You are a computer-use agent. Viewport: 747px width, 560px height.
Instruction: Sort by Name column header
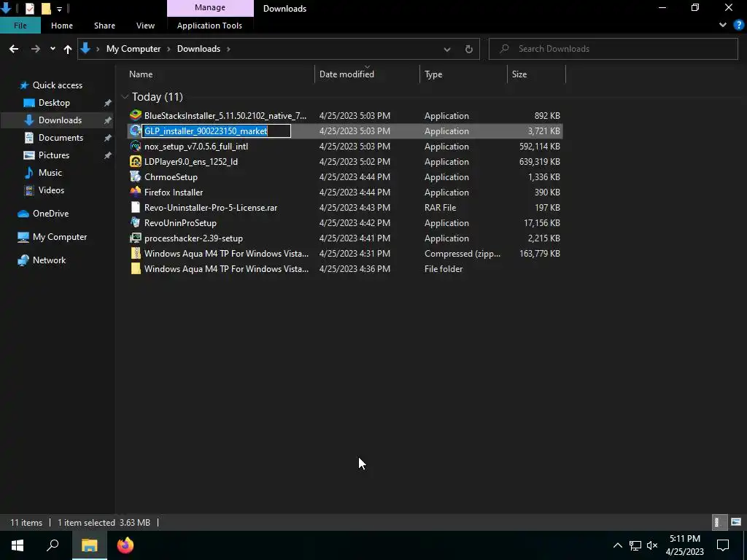220,74
